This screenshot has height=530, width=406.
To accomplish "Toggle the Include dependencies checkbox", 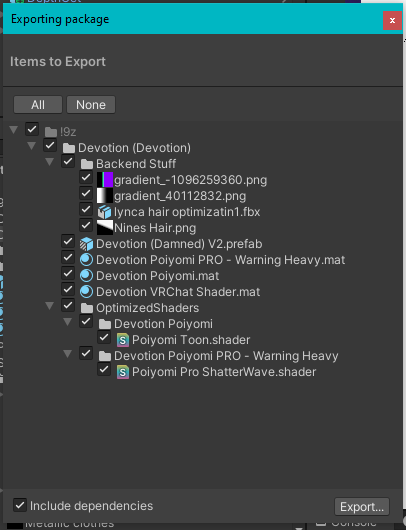I will point(20,505).
